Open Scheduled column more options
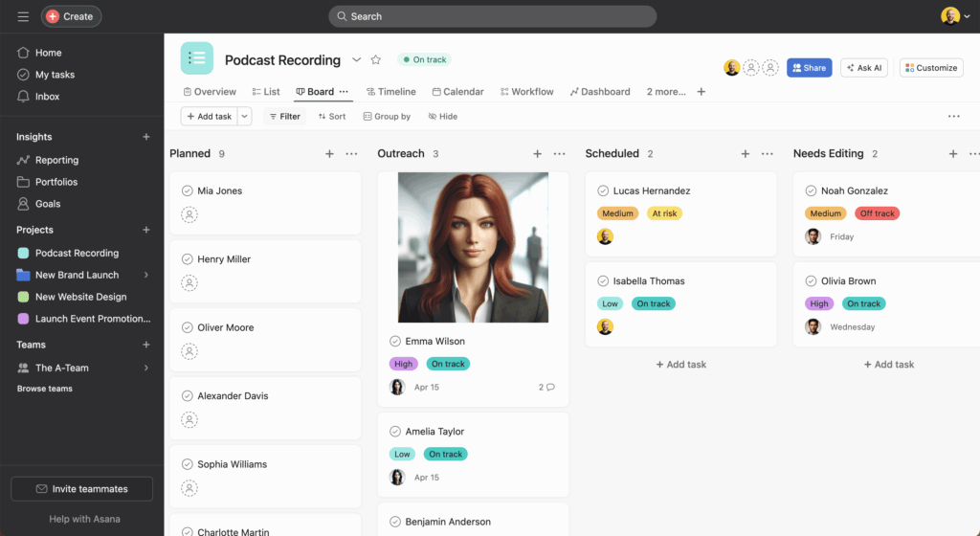Screen dimensions: 980x536 [x=768, y=154]
